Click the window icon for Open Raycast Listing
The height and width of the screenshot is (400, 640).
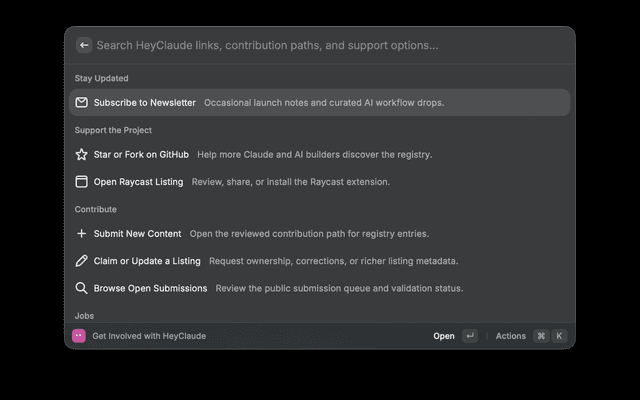click(82, 182)
